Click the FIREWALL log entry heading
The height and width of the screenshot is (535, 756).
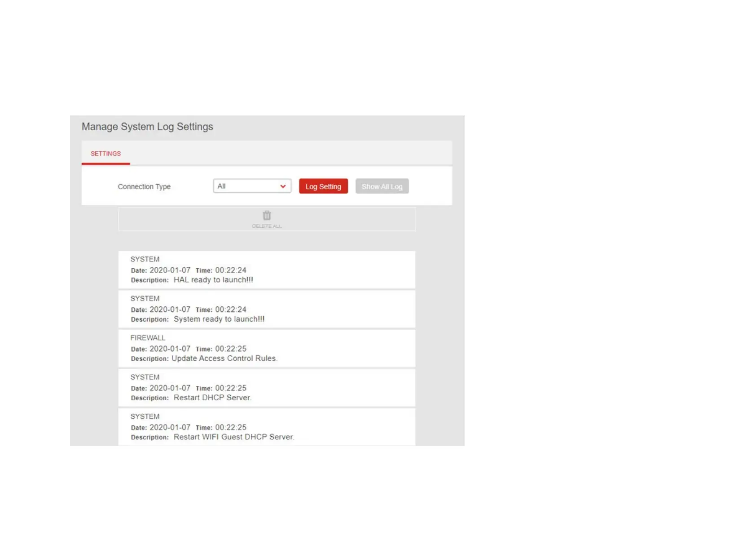click(x=148, y=338)
